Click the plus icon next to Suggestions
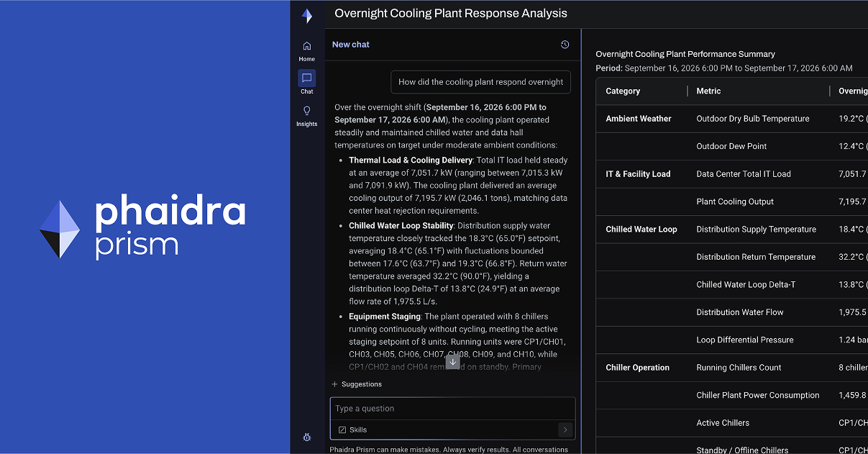This screenshot has width=868, height=454. coord(334,384)
